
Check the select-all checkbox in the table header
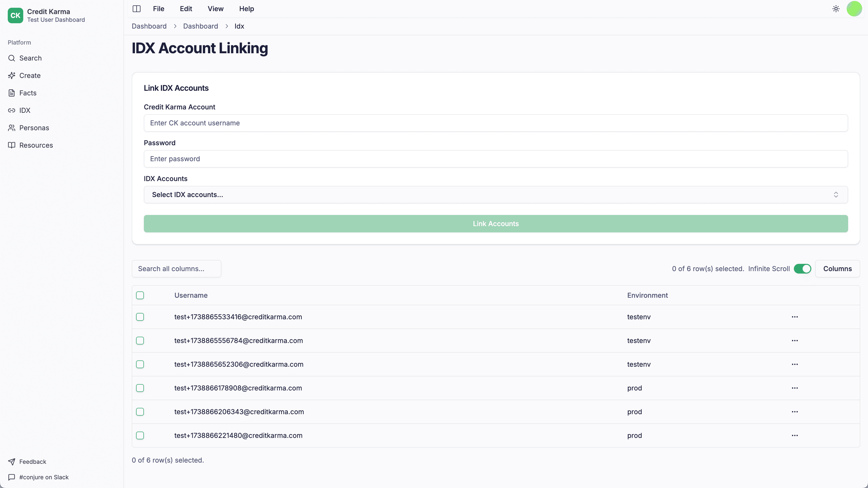coord(140,295)
